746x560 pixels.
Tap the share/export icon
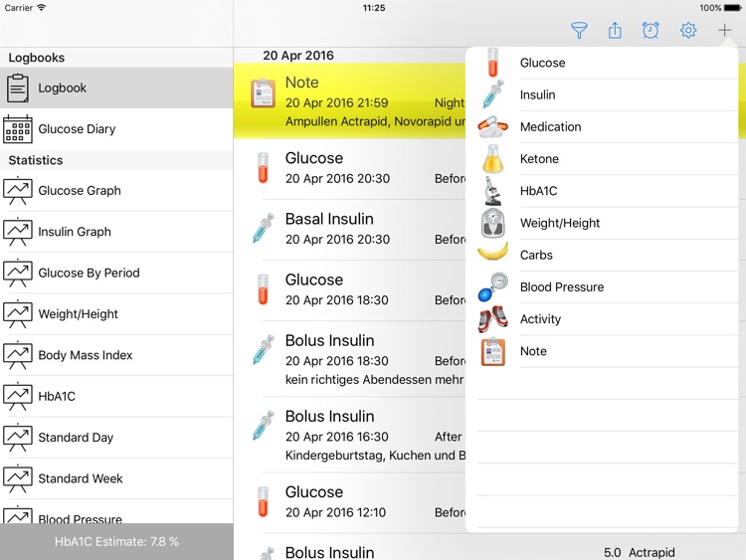click(615, 31)
